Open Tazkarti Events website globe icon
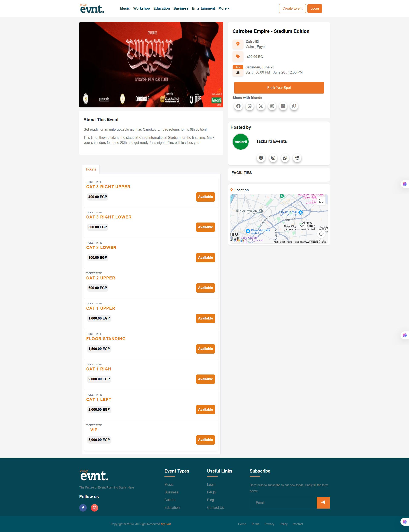This screenshot has width=409, height=532. pyautogui.click(x=297, y=158)
